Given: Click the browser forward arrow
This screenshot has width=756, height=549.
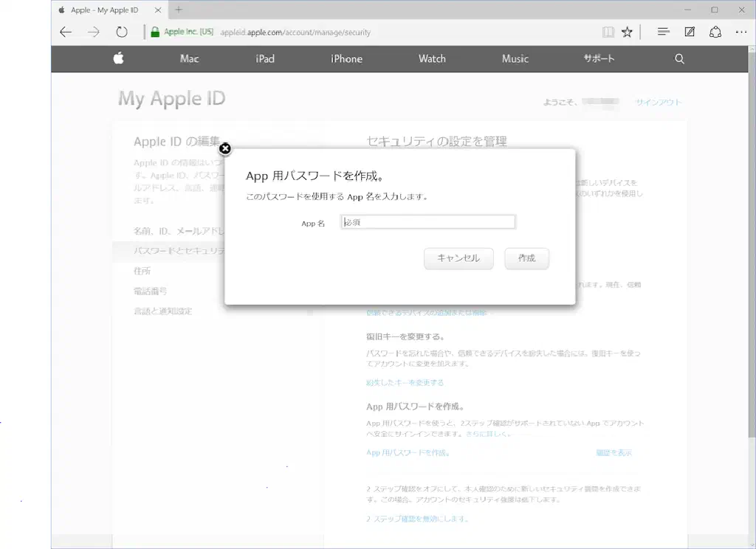Looking at the screenshot, I should tap(93, 32).
